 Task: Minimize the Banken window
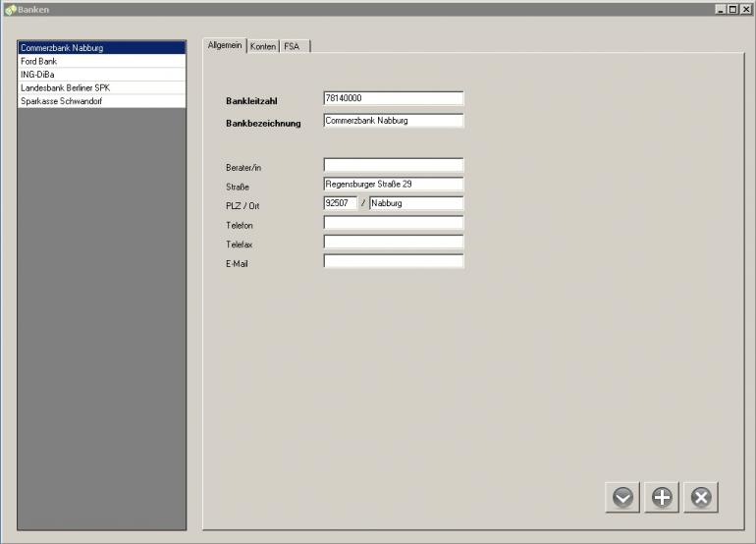tap(721, 9)
